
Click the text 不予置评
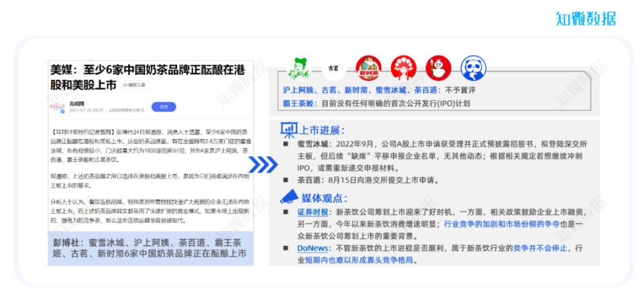tap(460, 90)
